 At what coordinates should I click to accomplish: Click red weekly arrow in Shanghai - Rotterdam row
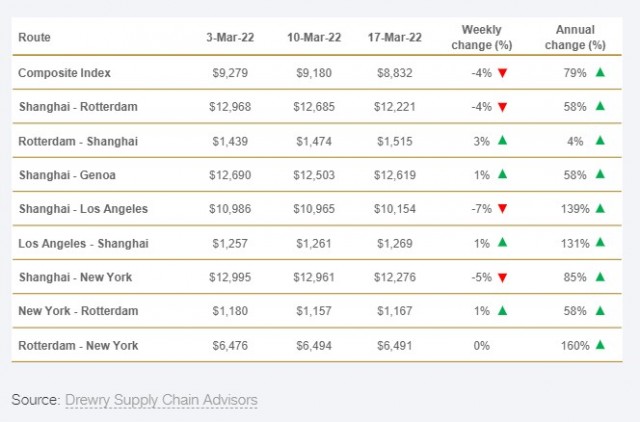(502, 107)
